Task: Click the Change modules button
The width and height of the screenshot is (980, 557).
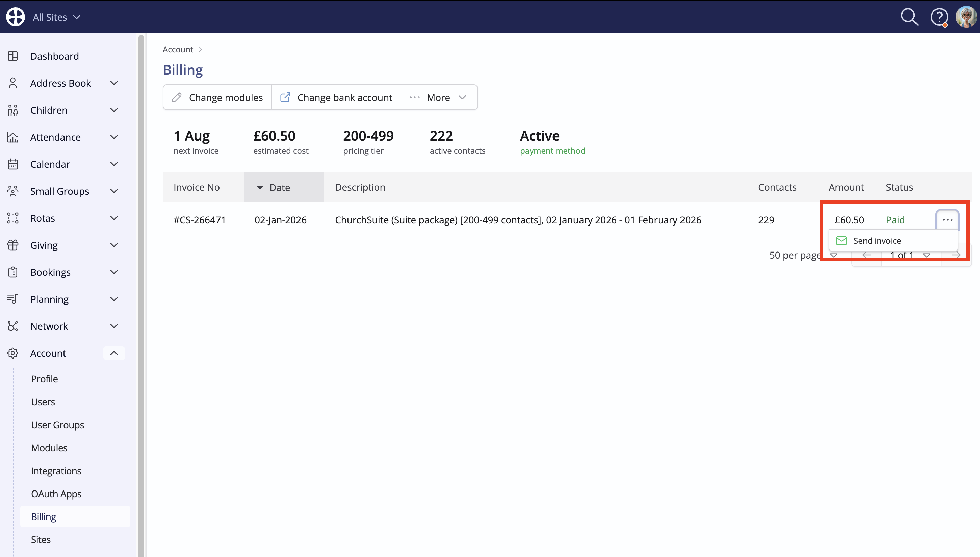Action: click(x=217, y=97)
